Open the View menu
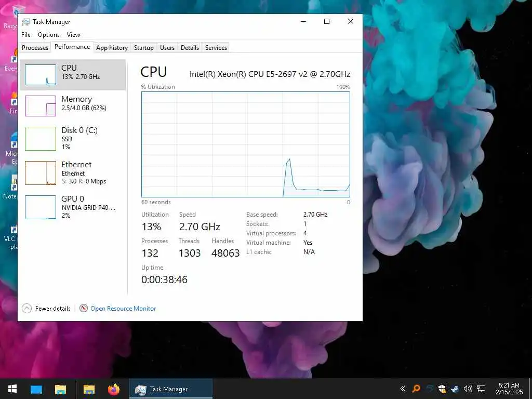The width and height of the screenshot is (532, 399). 73,35
